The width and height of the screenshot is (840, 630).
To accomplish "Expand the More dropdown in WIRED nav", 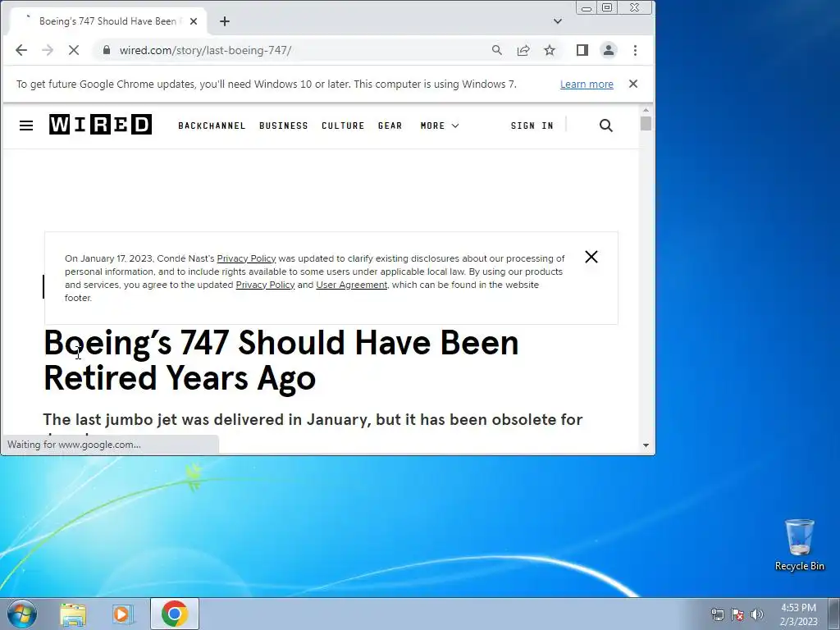I will point(440,126).
